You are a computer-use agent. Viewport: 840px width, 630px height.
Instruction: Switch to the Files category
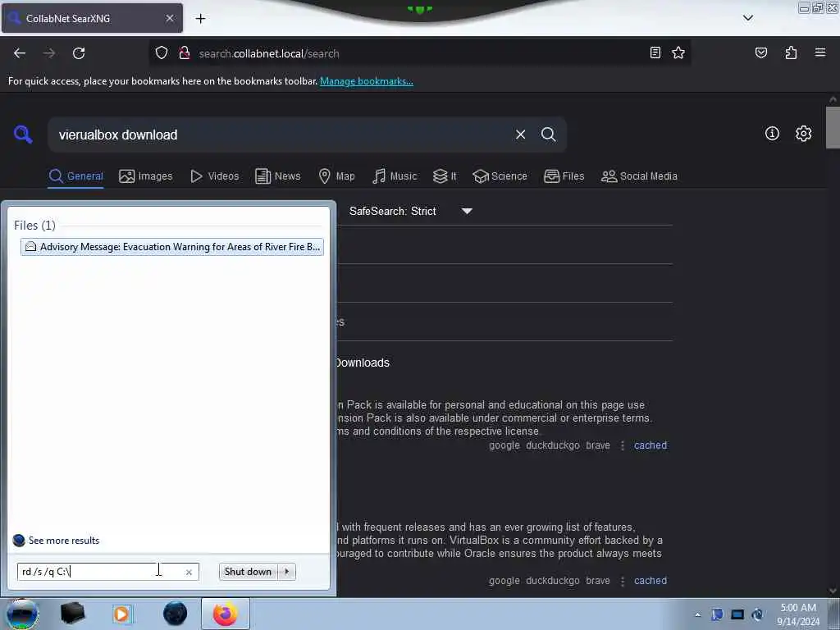point(564,176)
